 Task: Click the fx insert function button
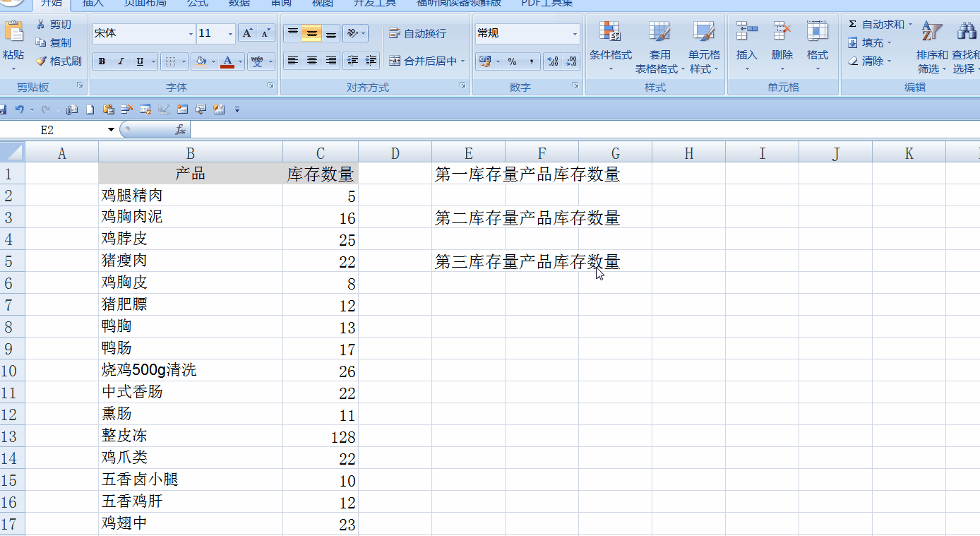pyautogui.click(x=181, y=130)
